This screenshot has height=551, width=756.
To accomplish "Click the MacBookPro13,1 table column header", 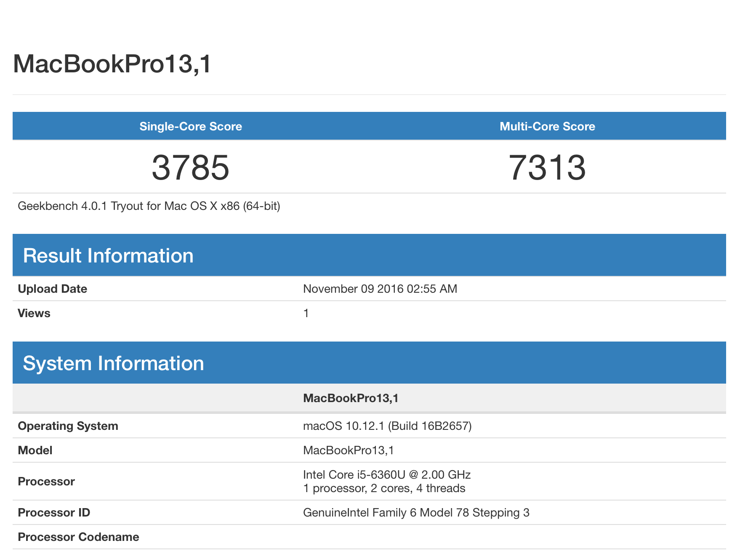I will (x=351, y=398).
